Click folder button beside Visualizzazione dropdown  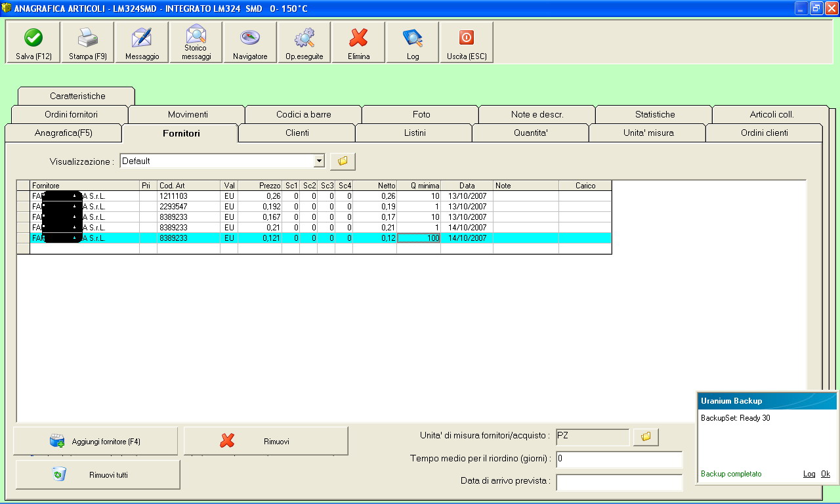(343, 161)
